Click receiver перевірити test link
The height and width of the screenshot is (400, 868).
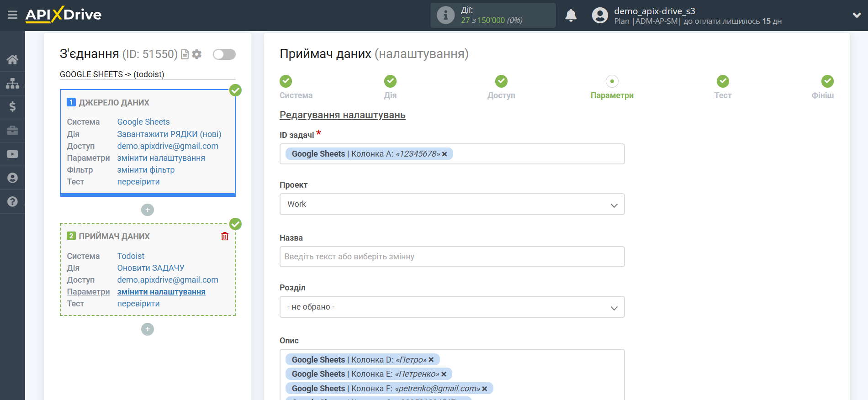coord(138,304)
